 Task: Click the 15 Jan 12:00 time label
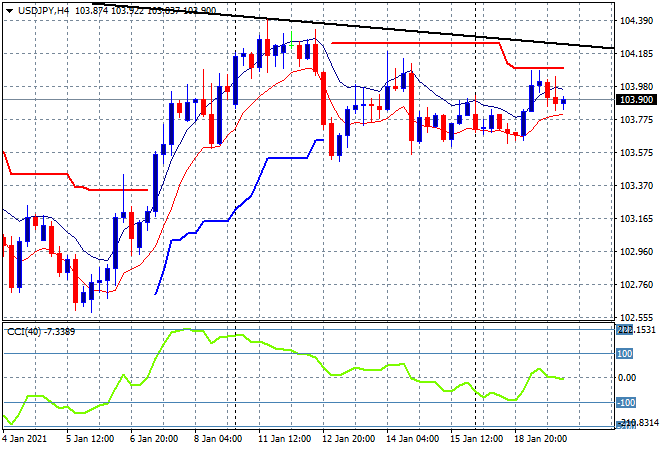pos(476,438)
